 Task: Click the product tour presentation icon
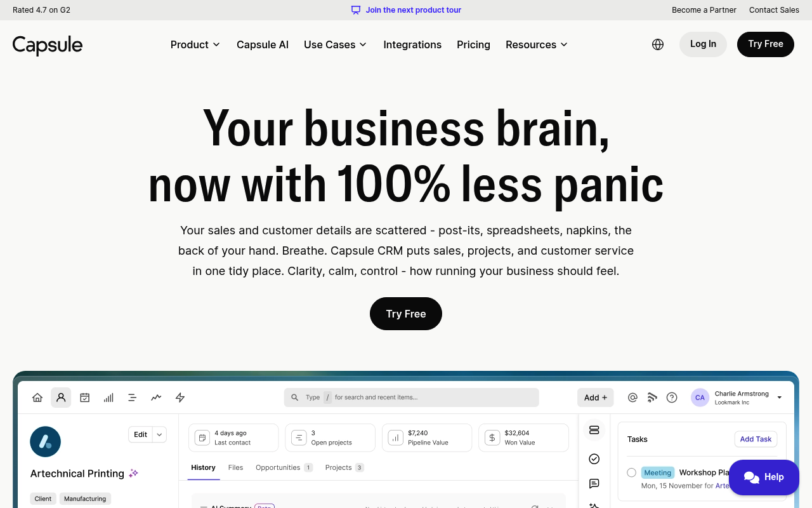(356, 10)
